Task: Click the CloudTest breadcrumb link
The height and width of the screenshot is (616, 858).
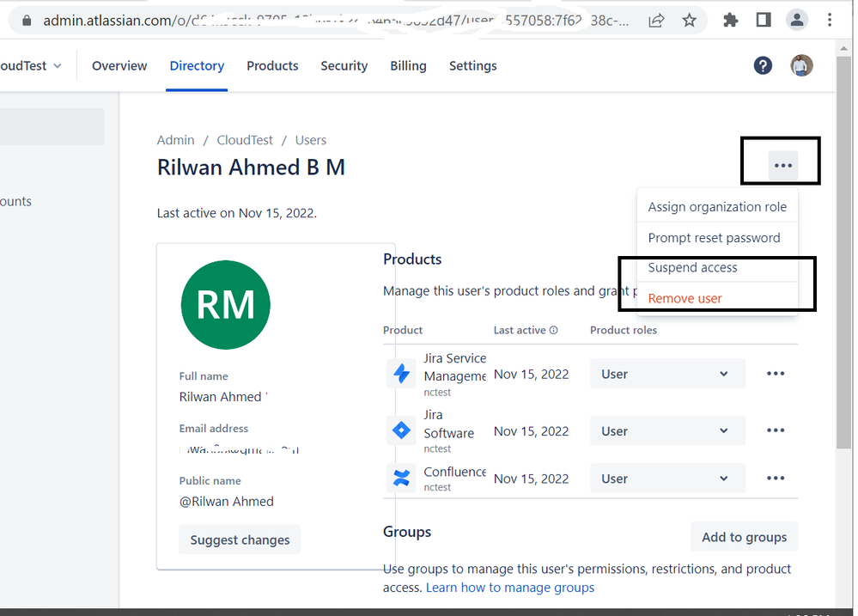Action: [245, 140]
